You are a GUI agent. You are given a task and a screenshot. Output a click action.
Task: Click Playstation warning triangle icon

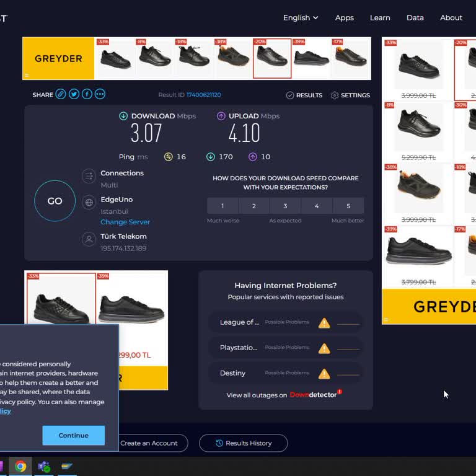click(324, 348)
